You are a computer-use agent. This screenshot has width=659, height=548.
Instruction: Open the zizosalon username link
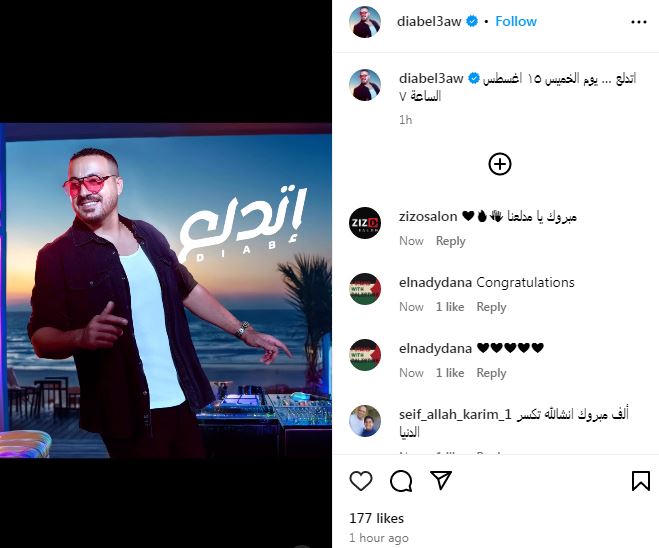(428, 216)
